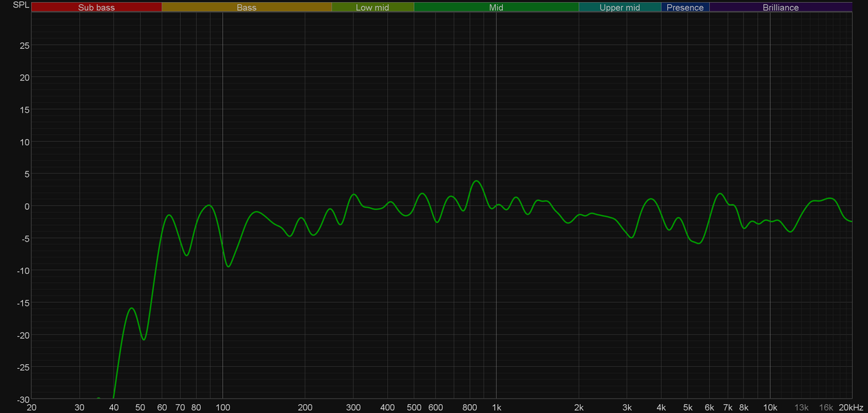Click the 25 dB axis value

pyautogui.click(x=23, y=45)
